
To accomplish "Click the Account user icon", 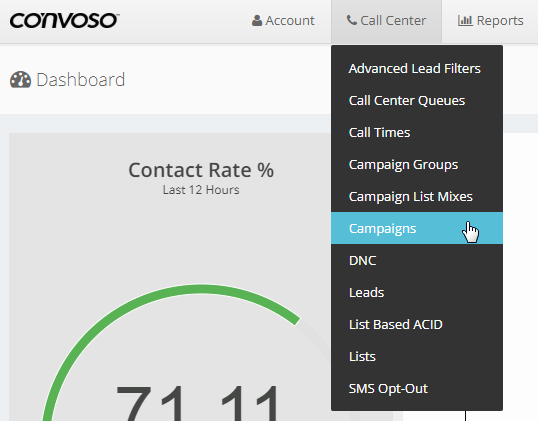I will pyautogui.click(x=257, y=21).
